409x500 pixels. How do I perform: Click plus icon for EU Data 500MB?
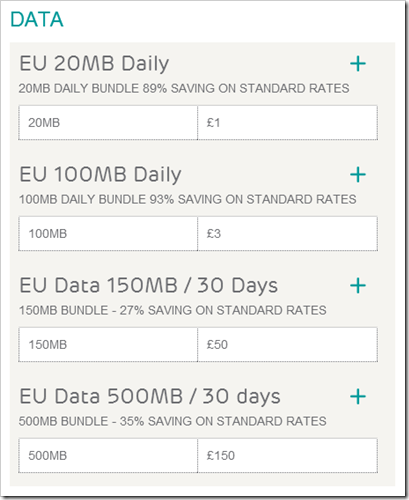pyautogui.click(x=358, y=397)
